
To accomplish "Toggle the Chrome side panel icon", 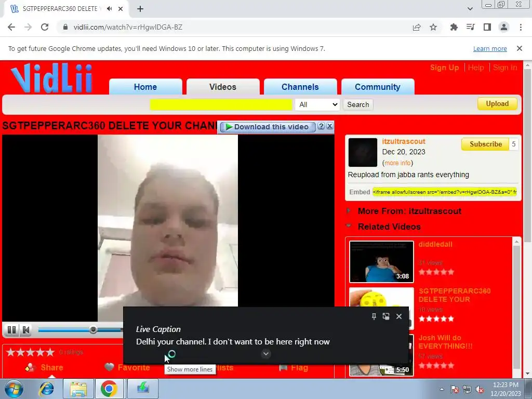I will click(487, 27).
